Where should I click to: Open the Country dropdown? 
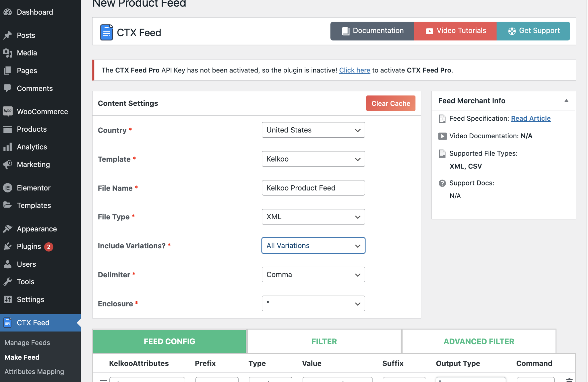(x=313, y=130)
